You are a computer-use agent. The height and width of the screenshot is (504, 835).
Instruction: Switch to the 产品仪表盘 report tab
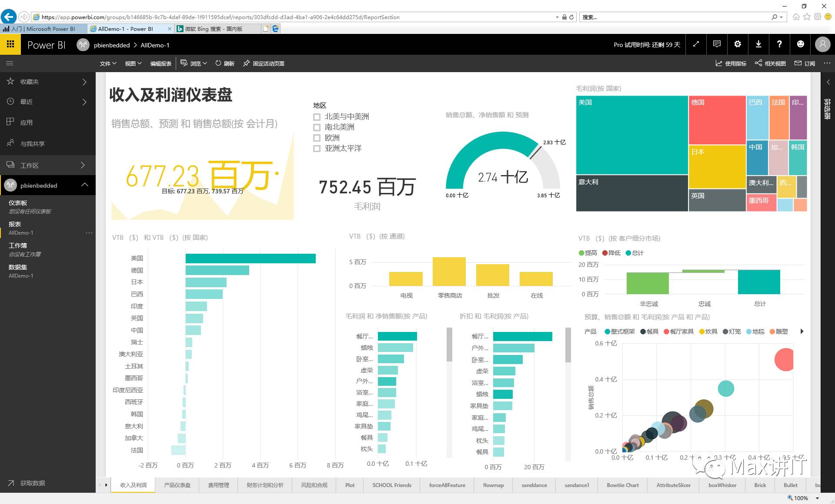[177, 485]
